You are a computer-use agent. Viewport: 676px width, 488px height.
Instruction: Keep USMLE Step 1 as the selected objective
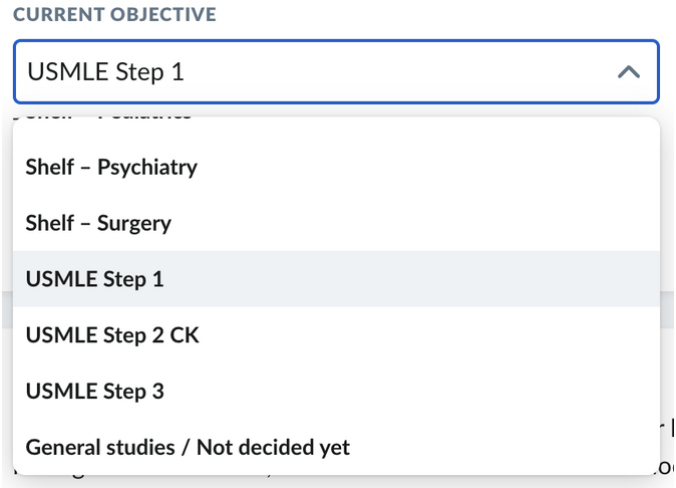[94, 279]
